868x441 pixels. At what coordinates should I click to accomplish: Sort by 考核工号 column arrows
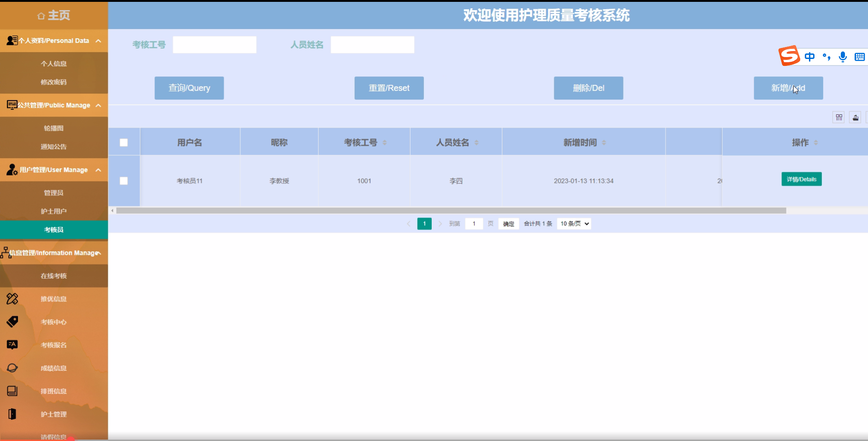385,143
